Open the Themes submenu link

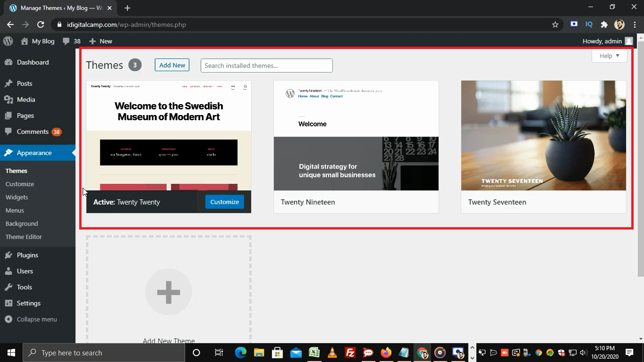pyautogui.click(x=17, y=171)
